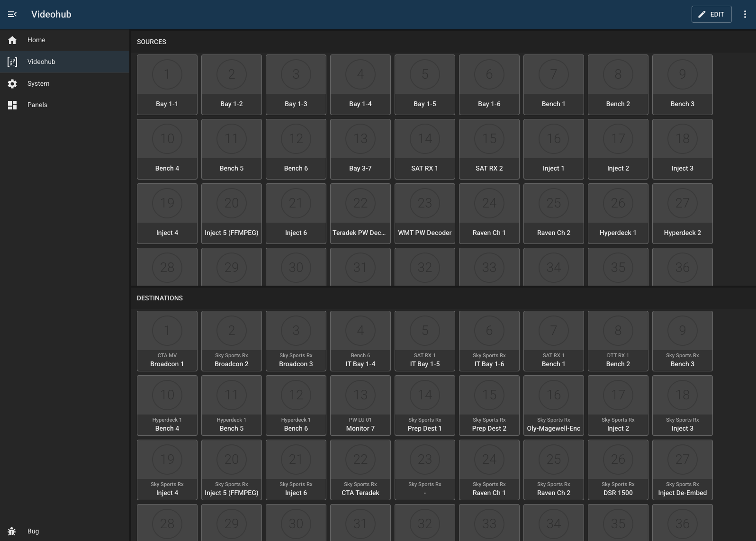
Task: Click the Panels dashboard icon
Action: click(x=12, y=105)
